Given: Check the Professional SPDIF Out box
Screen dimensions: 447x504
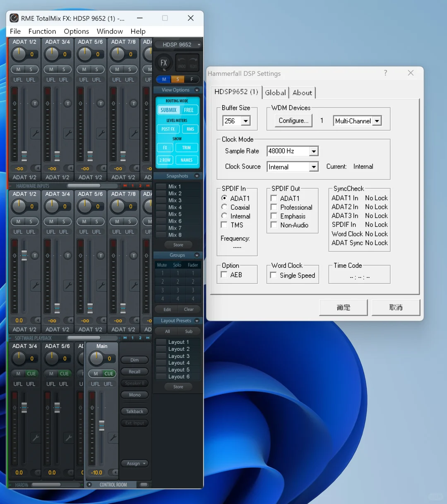Looking at the screenshot, I should click(x=274, y=207).
